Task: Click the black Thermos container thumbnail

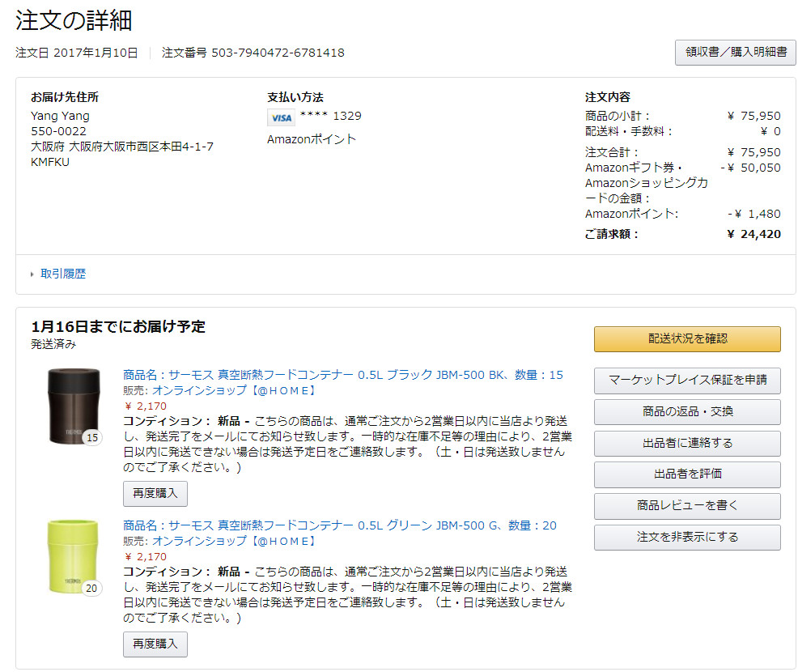Action: coord(72,405)
